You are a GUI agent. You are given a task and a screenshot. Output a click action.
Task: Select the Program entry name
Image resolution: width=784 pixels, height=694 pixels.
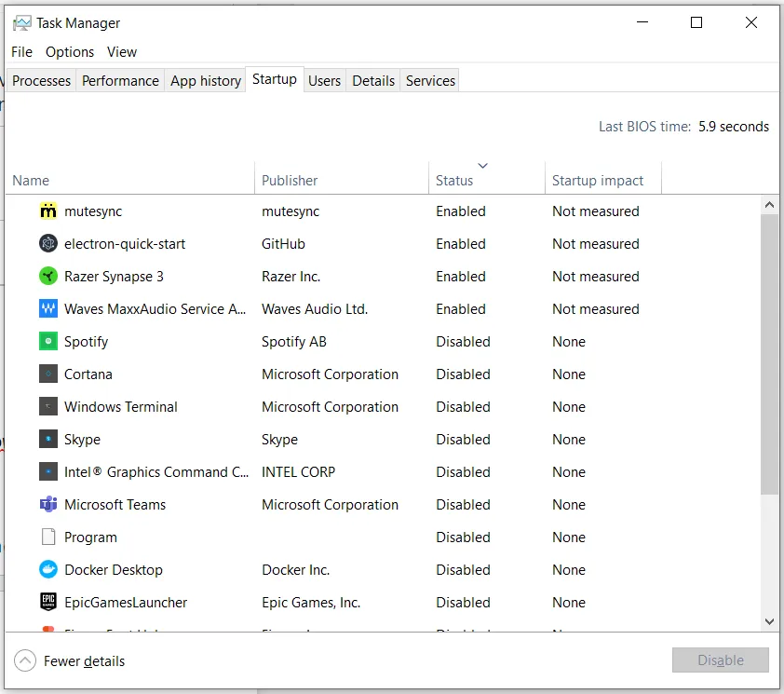(90, 537)
